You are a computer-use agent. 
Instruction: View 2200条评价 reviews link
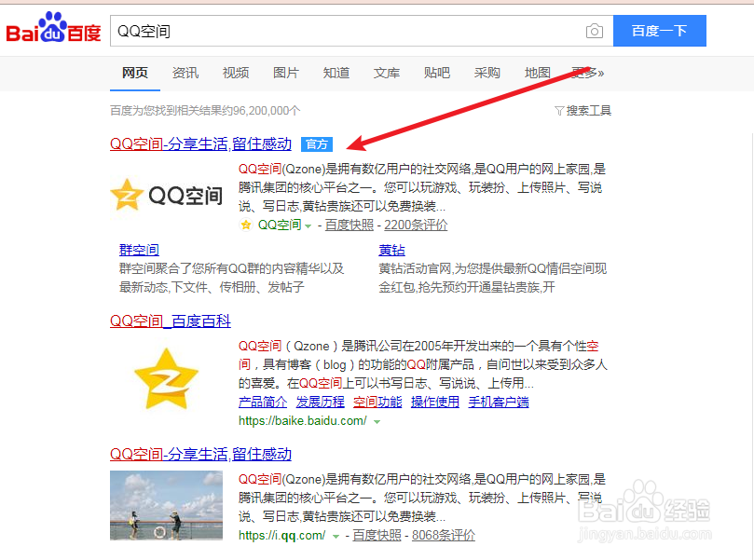[416, 225]
